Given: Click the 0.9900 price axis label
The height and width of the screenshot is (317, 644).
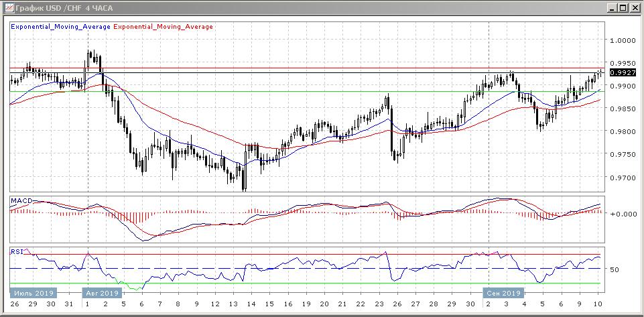Looking at the screenshot, I should point(623,86).
